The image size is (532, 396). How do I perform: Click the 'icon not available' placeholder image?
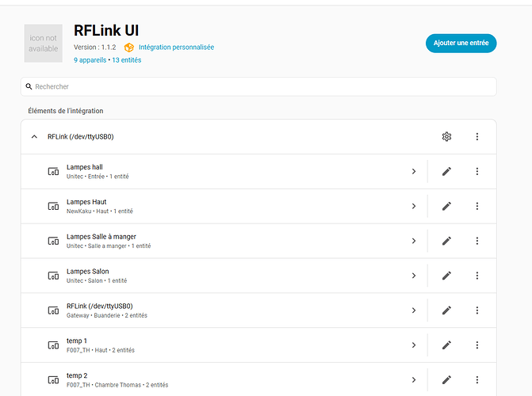tap(43, 43)
